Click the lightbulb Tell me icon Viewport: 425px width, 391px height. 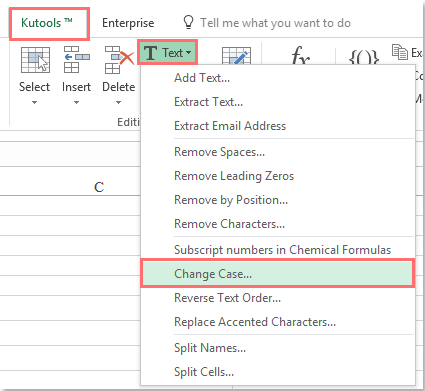188,23
